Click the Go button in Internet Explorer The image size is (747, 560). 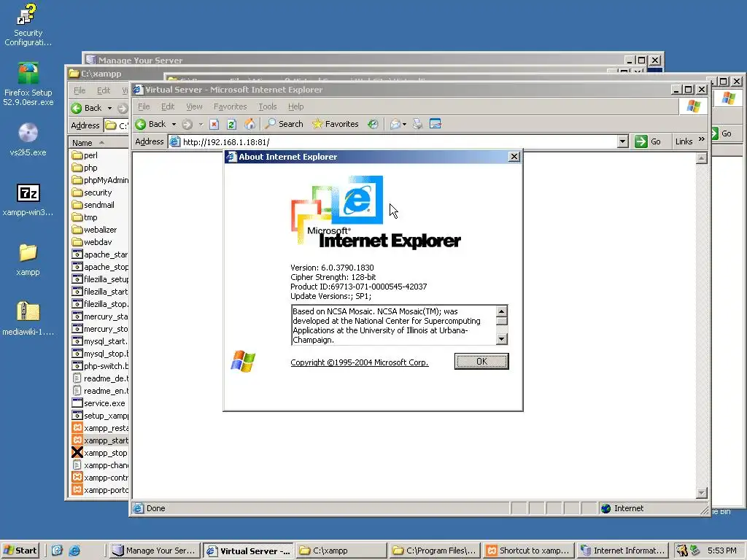(648, 141)
